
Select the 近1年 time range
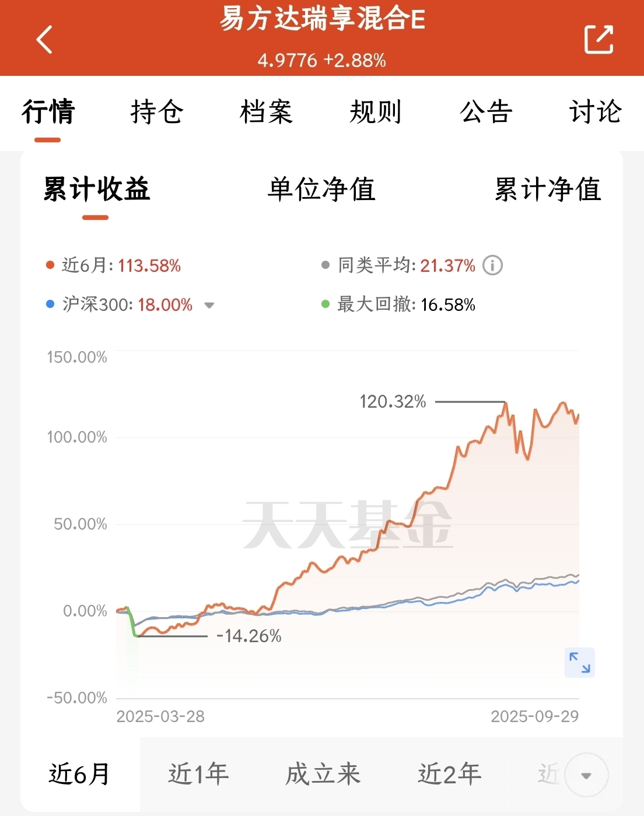point(198,774)
